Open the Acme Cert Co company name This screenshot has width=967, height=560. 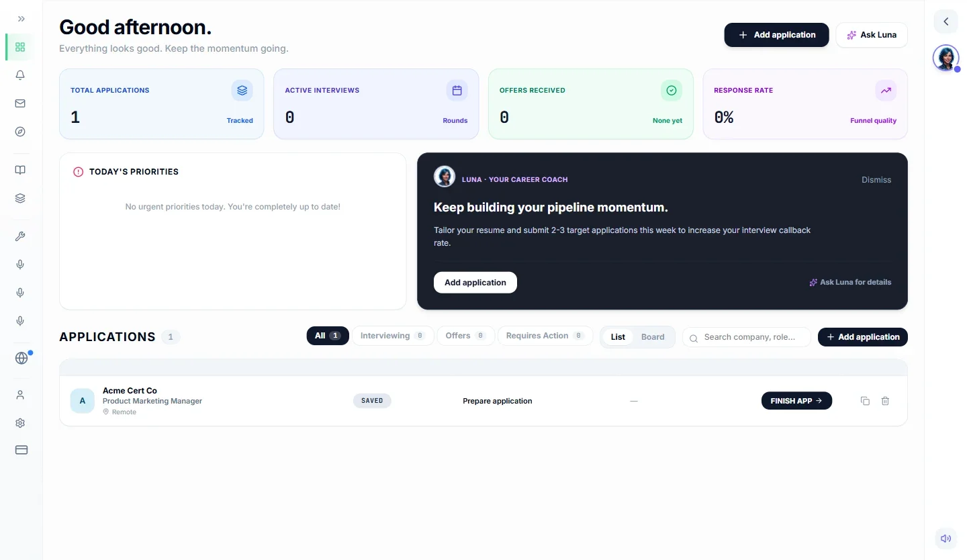point(130,391)
